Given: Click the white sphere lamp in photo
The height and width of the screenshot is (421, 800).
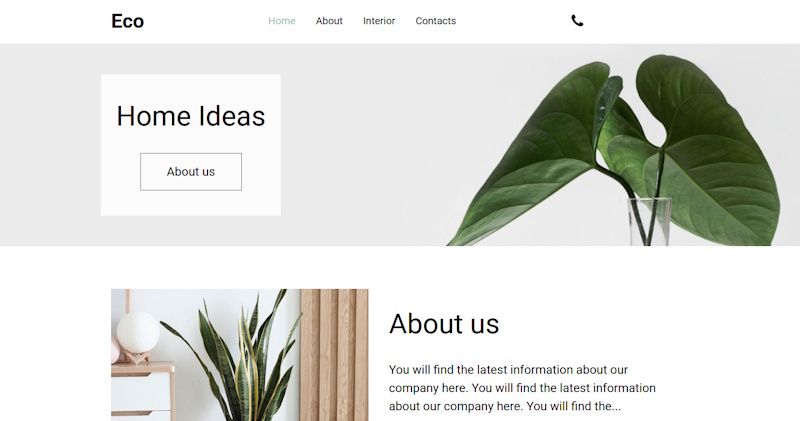Looking at the screenshot, I should (x=138, y=332).
